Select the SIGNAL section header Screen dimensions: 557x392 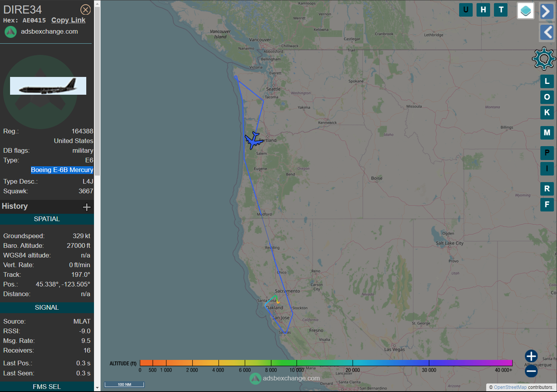click(47, 308)
